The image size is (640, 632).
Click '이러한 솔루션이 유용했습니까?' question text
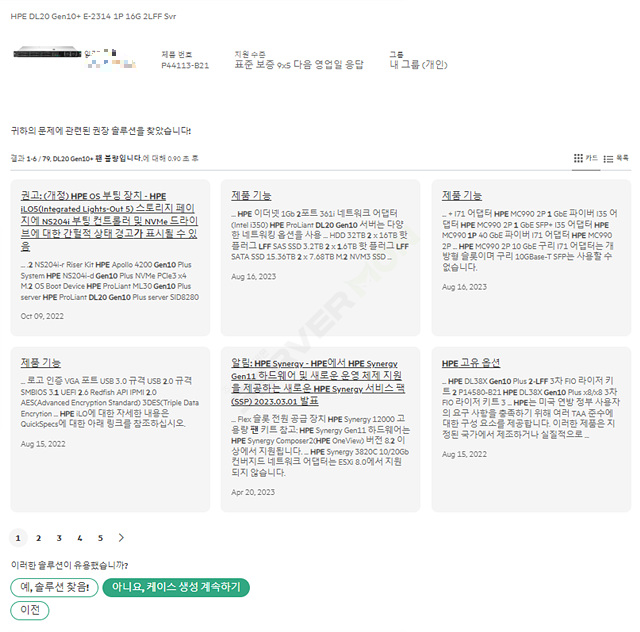click(69, 565)
